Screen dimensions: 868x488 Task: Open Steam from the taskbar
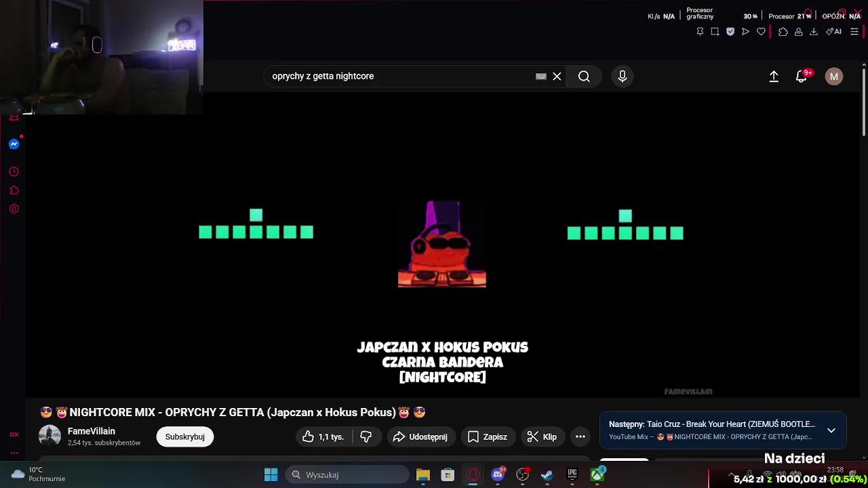tap(547, 475)
